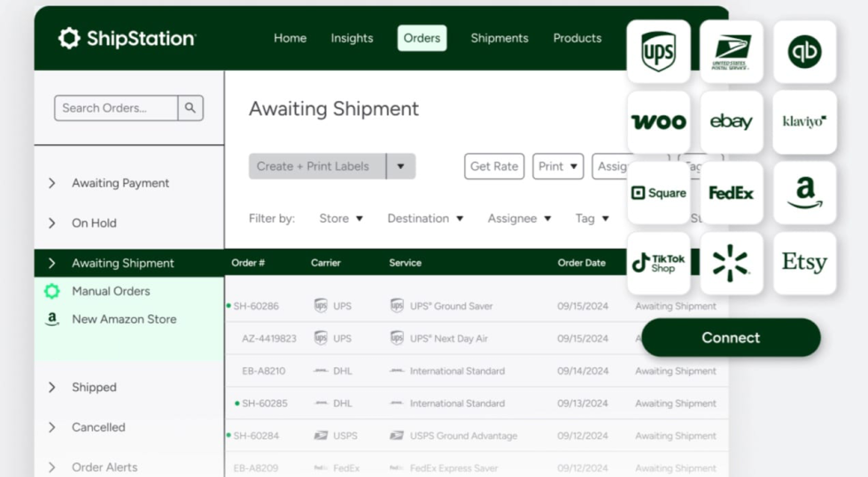
Task: Collapse the Awaiting Shipment section chevron
Action: [x=52, y=264]
